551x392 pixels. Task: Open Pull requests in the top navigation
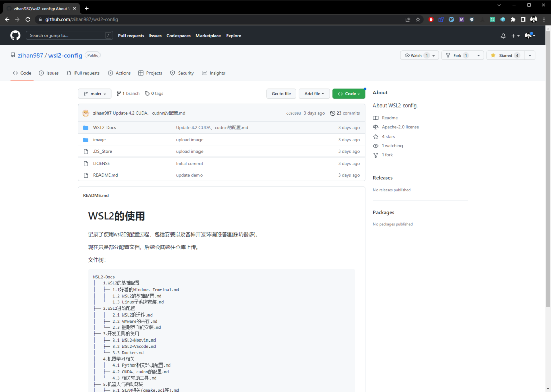coord(131,36)
